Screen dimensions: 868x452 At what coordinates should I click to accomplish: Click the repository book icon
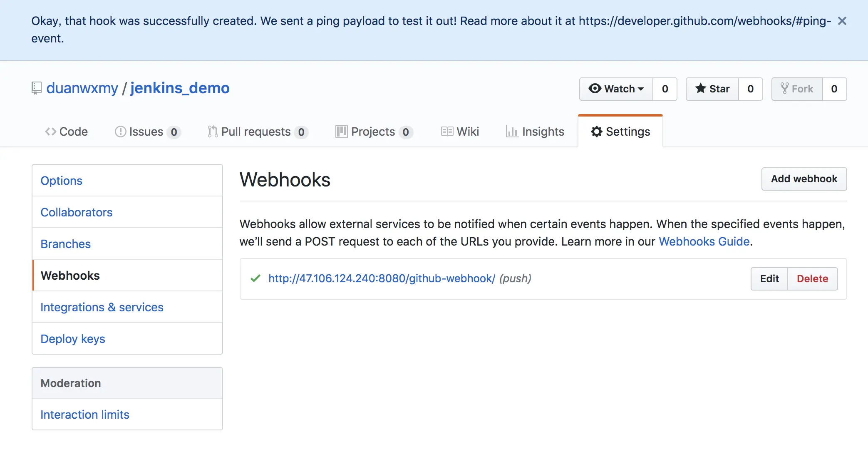click(x=37, y=88)
